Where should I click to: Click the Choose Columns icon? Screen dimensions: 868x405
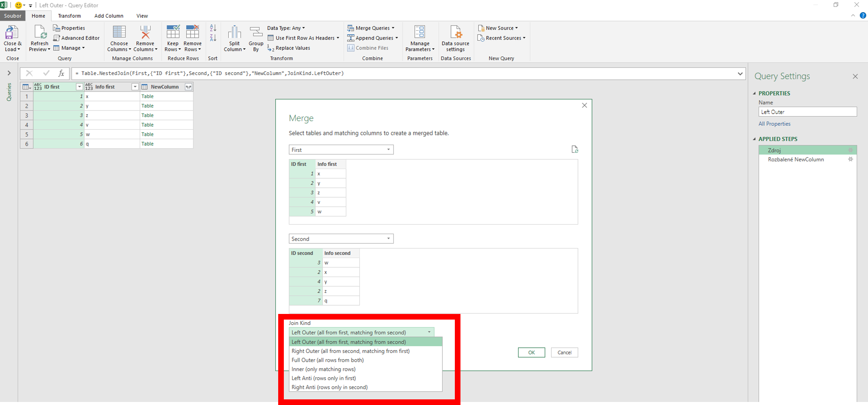[x=119, y=33]
